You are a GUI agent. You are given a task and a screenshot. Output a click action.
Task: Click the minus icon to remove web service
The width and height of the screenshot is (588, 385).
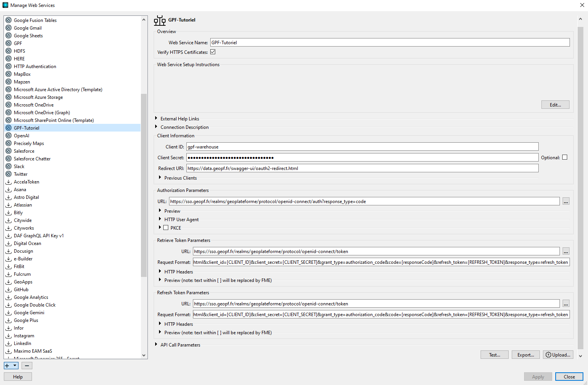27,366
